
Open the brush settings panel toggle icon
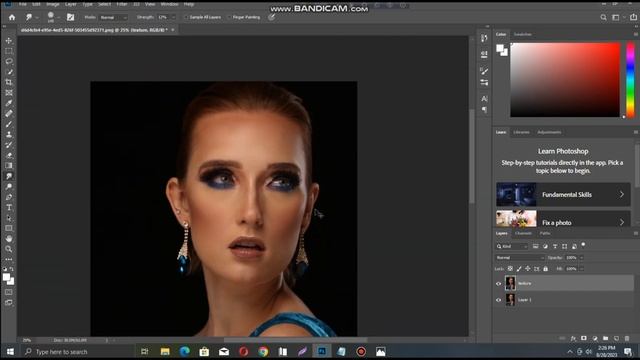(71, 17)
